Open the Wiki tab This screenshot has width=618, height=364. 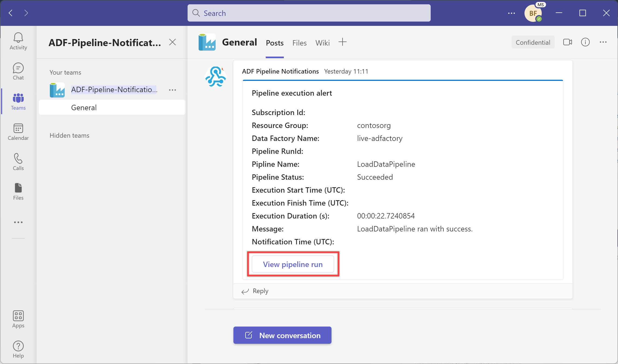(x=322, y=43)
